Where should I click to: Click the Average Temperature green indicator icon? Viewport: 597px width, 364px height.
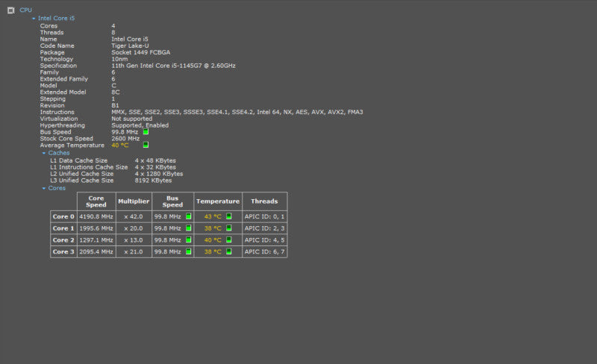pyautogui.click(x=146, y=145)
